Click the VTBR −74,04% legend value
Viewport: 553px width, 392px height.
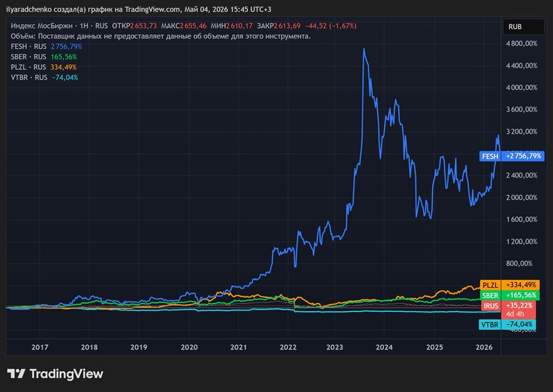pos(65,77)
